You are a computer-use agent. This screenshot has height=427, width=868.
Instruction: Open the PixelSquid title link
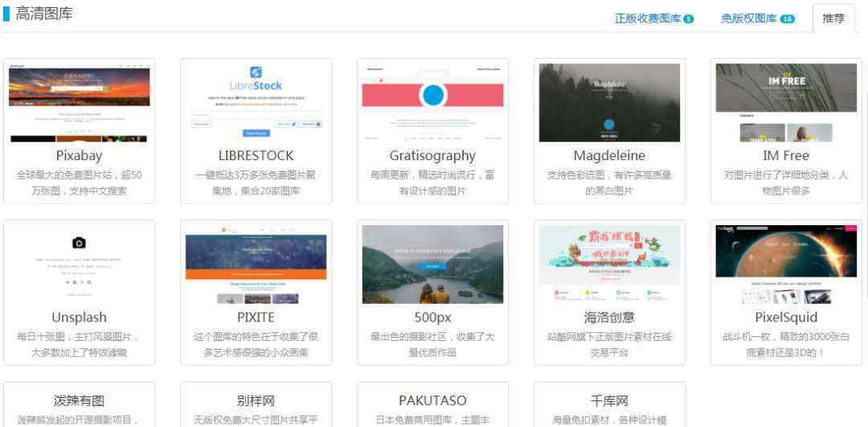click(x=786, y=318)
